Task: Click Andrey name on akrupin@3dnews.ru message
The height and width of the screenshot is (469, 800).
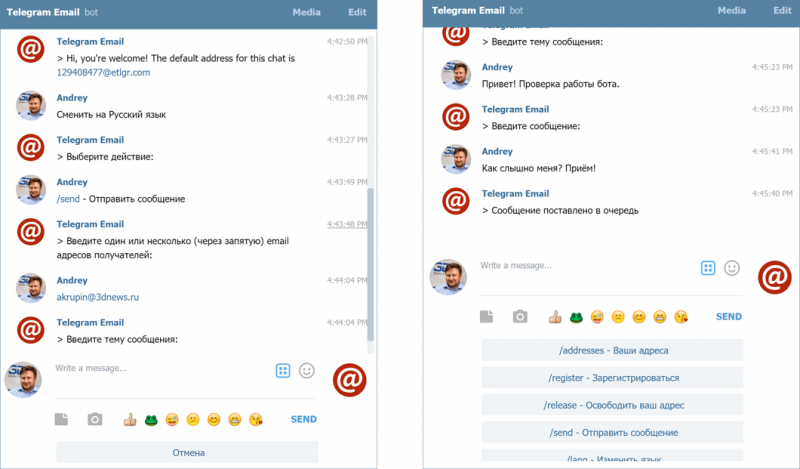Action: click(72, 280)
